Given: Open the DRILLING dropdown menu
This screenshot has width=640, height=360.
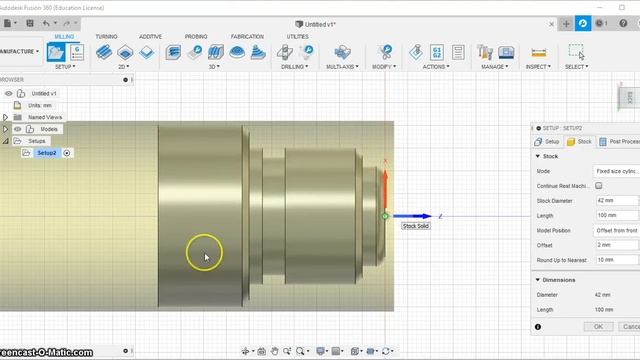Looking at the screenshot, I should point(295,67).
